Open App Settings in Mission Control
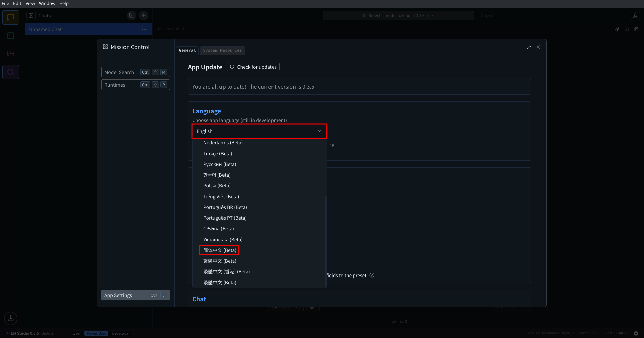Screen dimensions: 644x338 click(x=136, y=295)
